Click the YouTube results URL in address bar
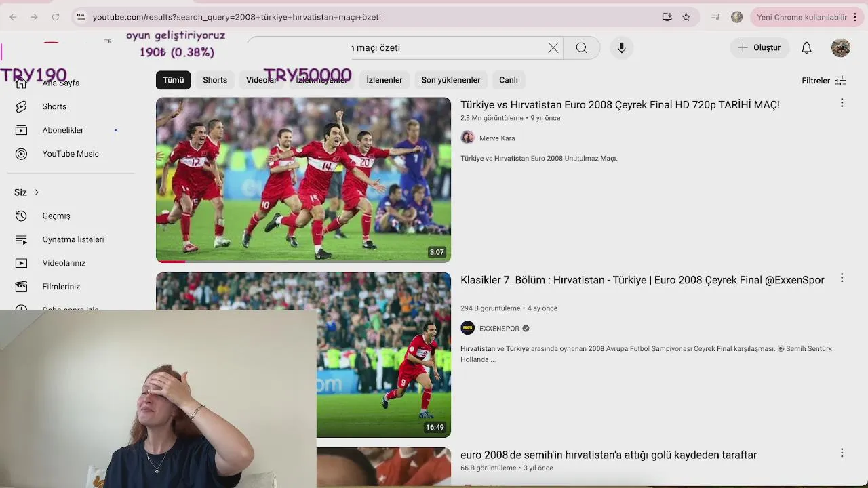Screen dimensions: 868x488 click(237, 17)
